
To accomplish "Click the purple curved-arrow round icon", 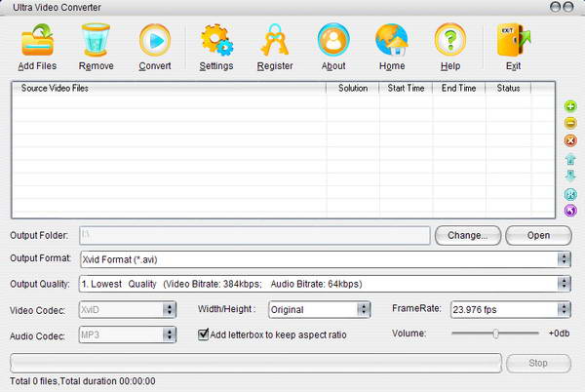I will click(x=570, y=211).
